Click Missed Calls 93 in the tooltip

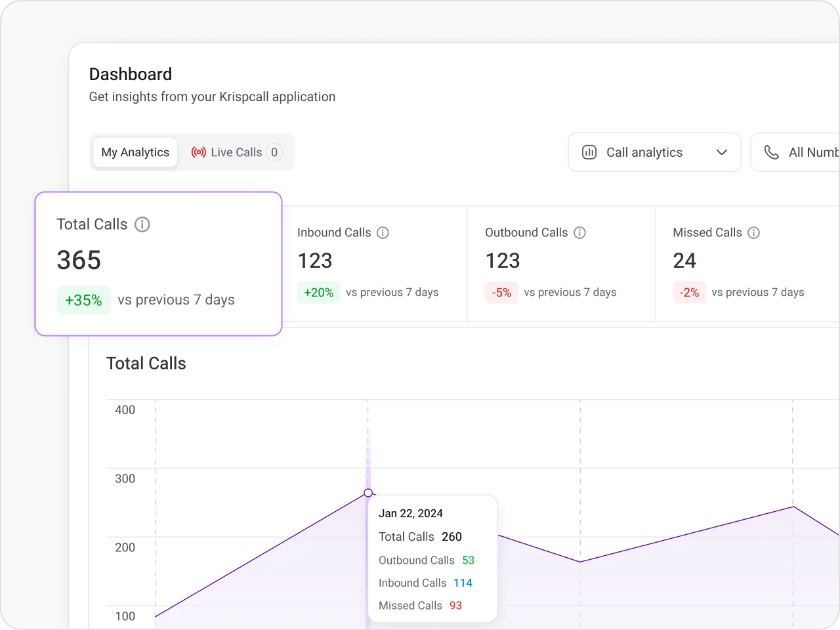[x=421, y=606]
